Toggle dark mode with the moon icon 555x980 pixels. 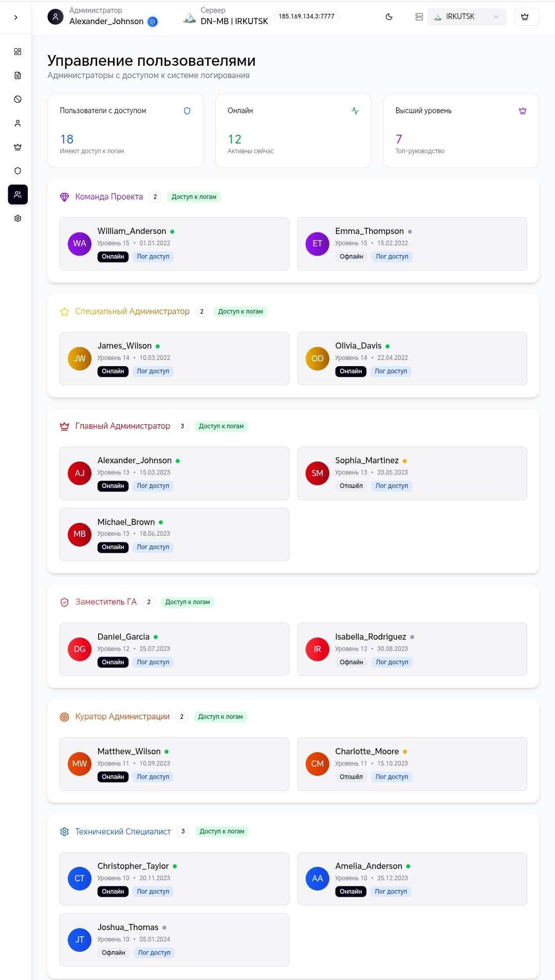(389, 17)
